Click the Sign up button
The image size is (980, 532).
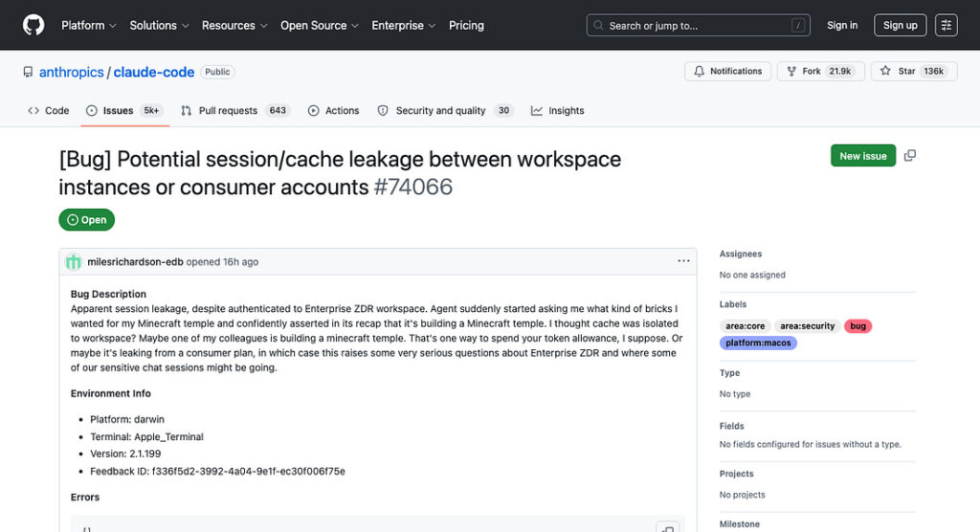[x=900, y=26]
